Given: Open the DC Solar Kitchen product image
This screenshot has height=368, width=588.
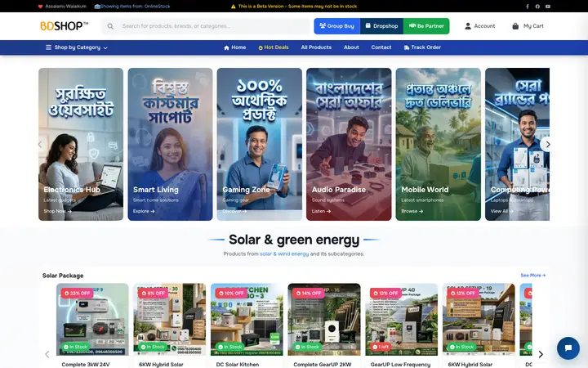Looking at the screenshot, I should [247, 320].
